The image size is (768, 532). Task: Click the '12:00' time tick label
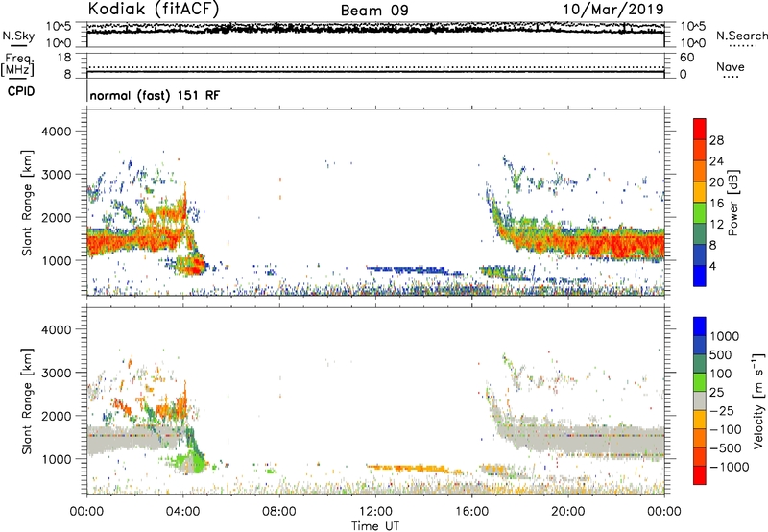[375, 512]
